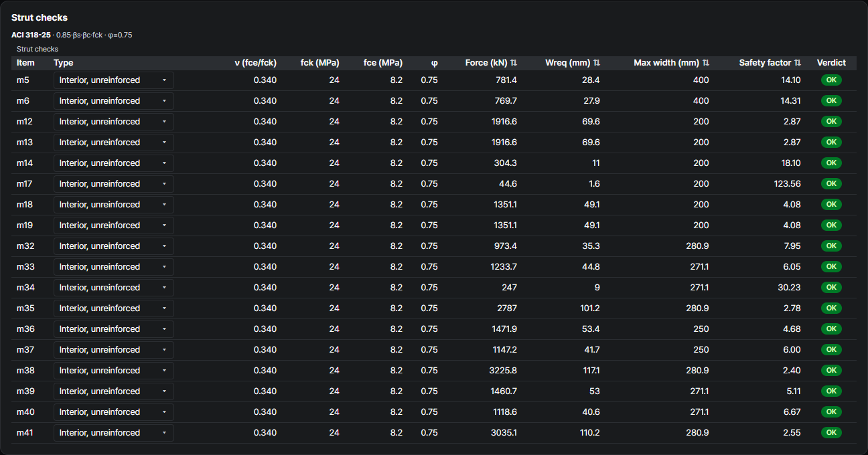Expand the Type selector in row m17
Screen dimensions: 868x455
point(114,184)
